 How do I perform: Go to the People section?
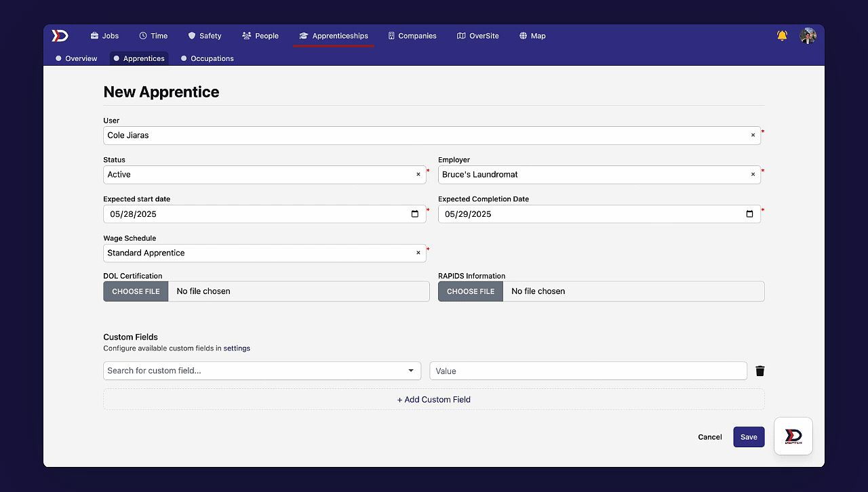coord(260,36)
